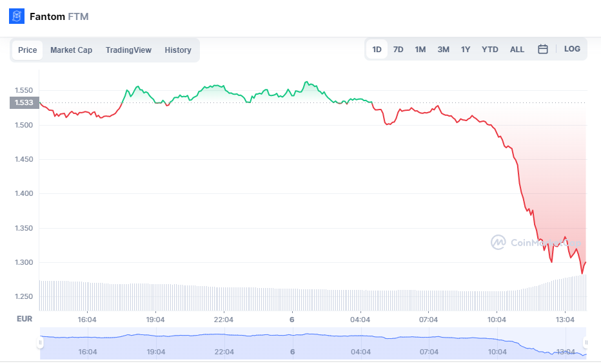Grab the left range slider handle

[x=40, y=343]
